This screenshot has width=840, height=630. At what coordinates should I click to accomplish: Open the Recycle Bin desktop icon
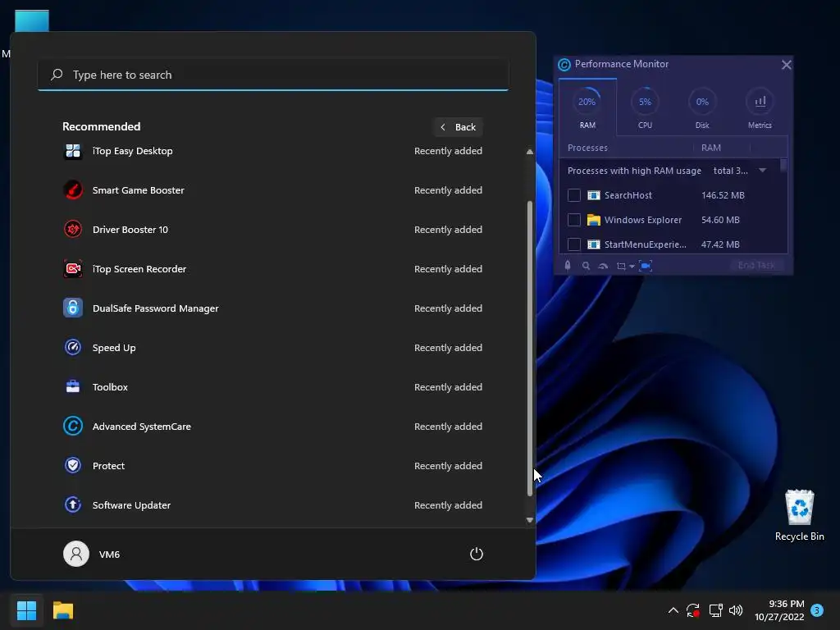click(799, 515)
